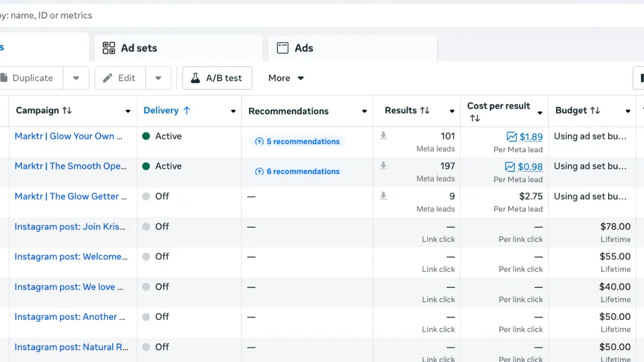The width and height of the screenshot is (644, 362).
Task: Open the More dropdown menu
Action: click(x=286, y=78)
